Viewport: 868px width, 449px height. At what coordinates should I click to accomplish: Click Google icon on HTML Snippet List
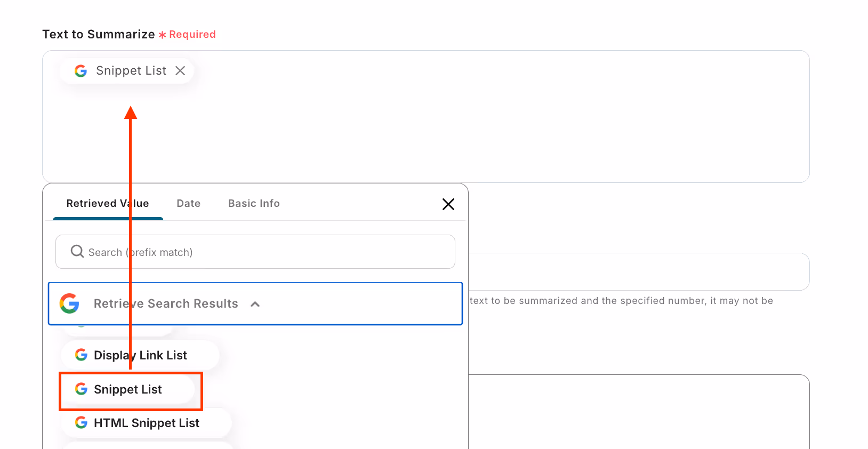(x=81, y=422)
